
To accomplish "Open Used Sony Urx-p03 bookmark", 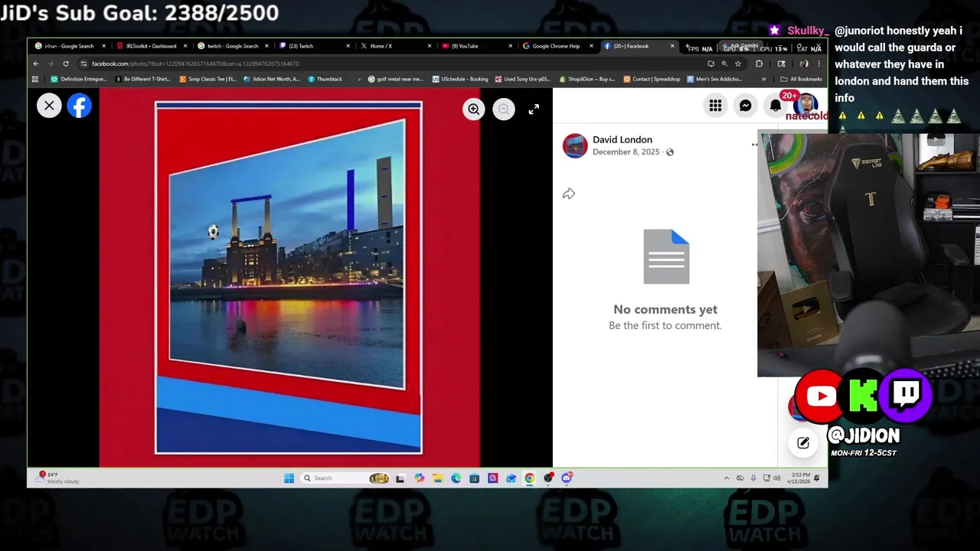I will coord(523,79).
